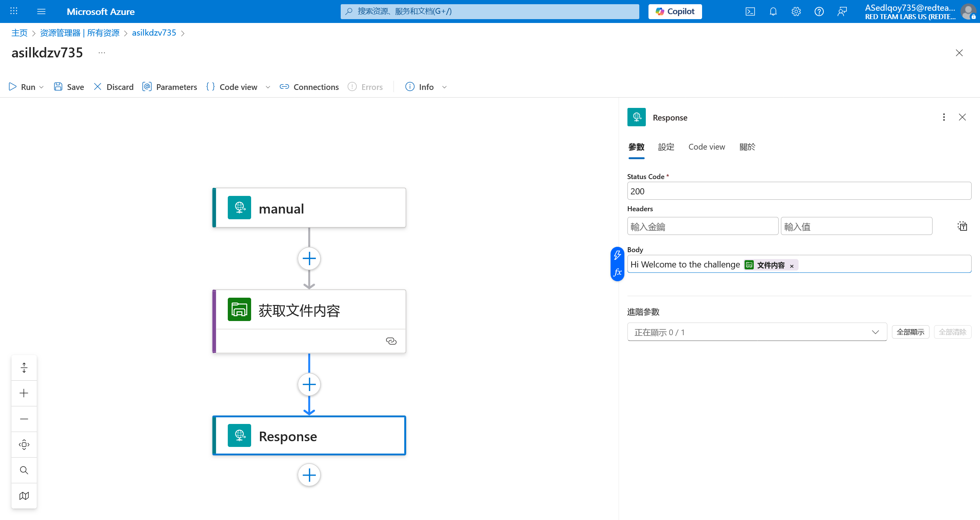The width and height of the screenshot is (980, 520).
Task: Click the Save button
Action: tap(69, 87)
